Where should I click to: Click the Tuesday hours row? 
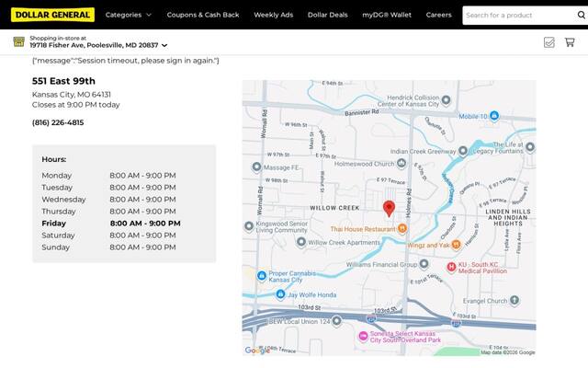tap(108, 188)
